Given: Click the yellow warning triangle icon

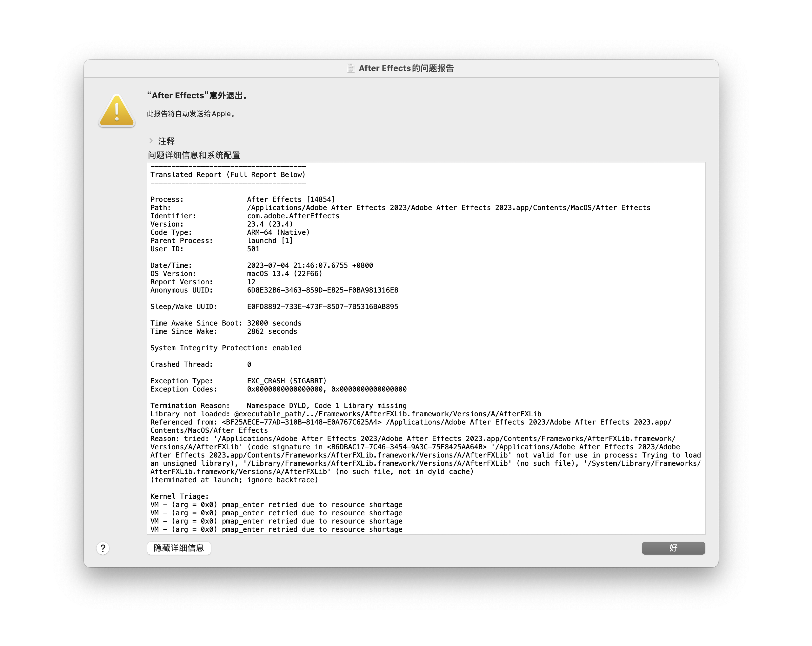Looking at the screenshot, I should coord(117,110).
